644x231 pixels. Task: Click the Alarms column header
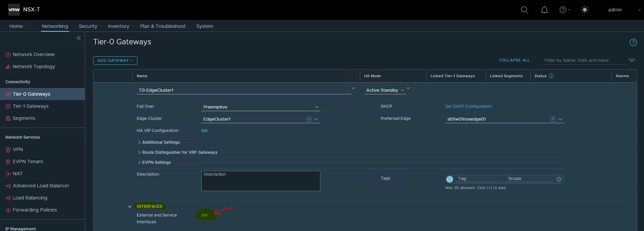622,76
